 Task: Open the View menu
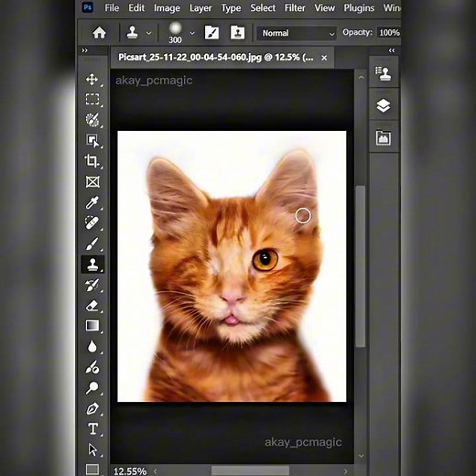[325, 7]
